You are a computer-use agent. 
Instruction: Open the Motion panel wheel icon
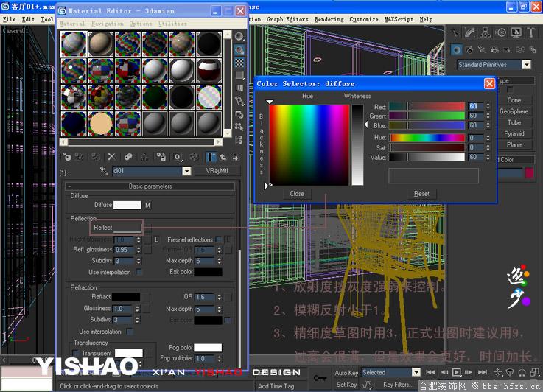pyautogui.click(x=500, y=32)
